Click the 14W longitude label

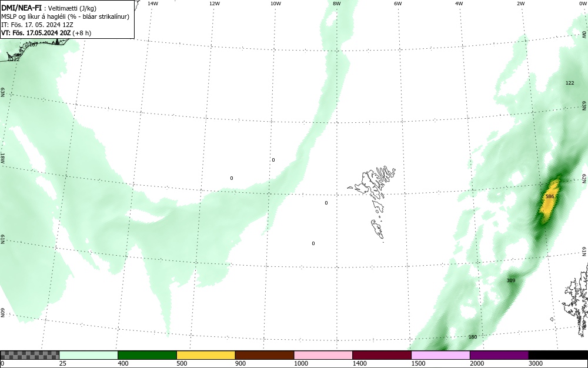tap(153, 4)
